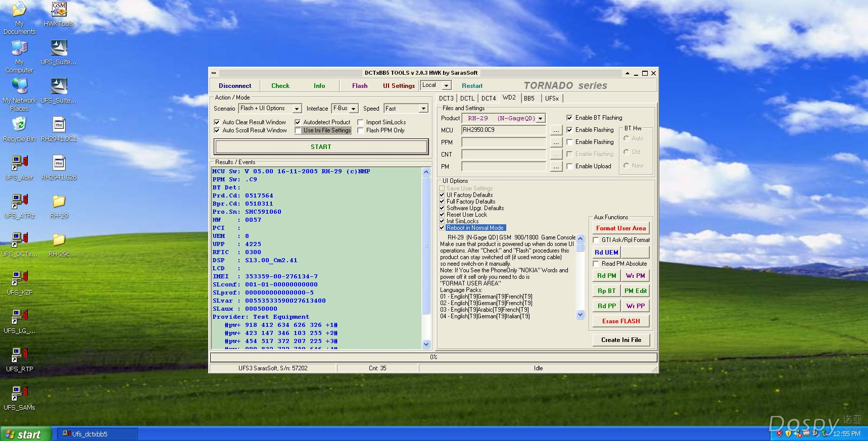The height and width of the screenshot is (441, 868).
Task: Switch to the DCT3 tab
Action: pos(446,99)
